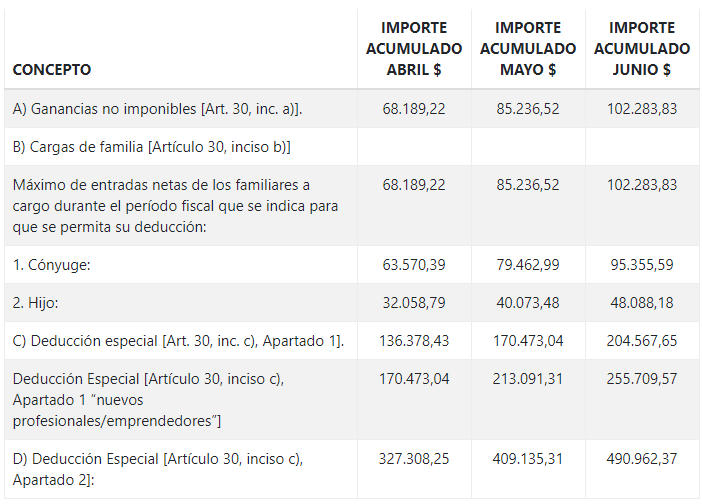
Task: Click the Cargas de familia row label
Action: pos(151,147)
